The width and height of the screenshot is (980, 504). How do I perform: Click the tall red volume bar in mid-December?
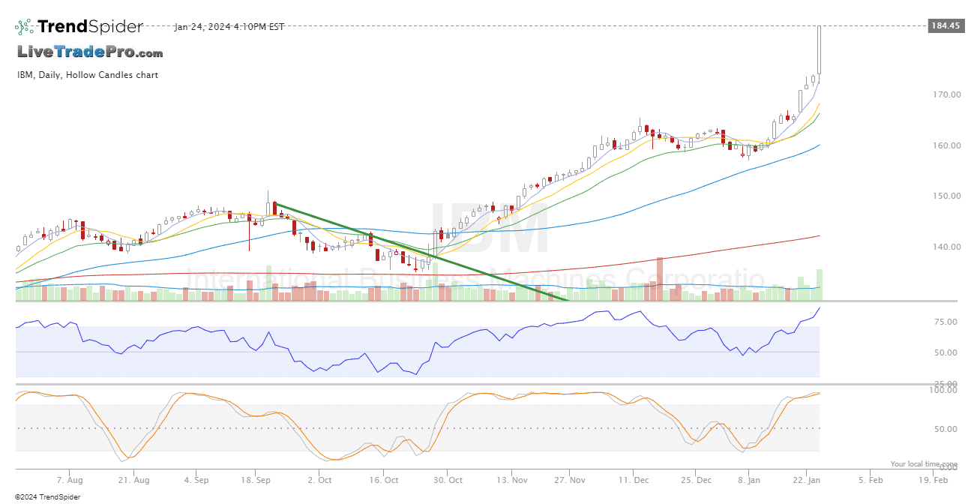click(660, 279)
